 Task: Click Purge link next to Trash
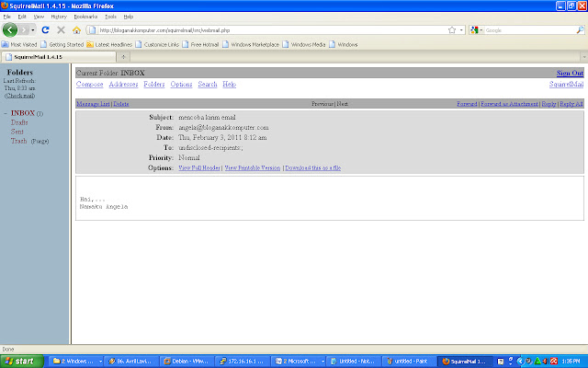(40, 141)
